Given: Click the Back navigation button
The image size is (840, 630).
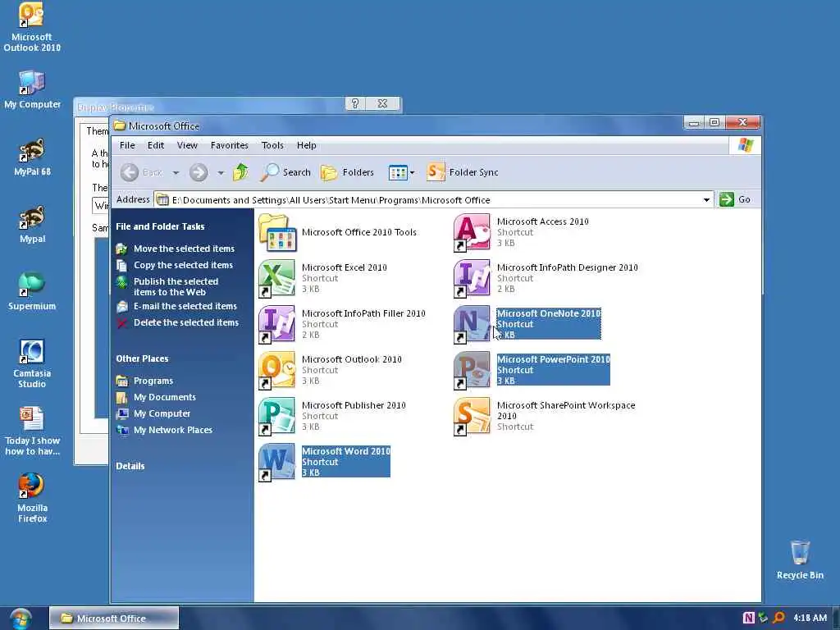Looking at the screenshot, I should point(142,172).
